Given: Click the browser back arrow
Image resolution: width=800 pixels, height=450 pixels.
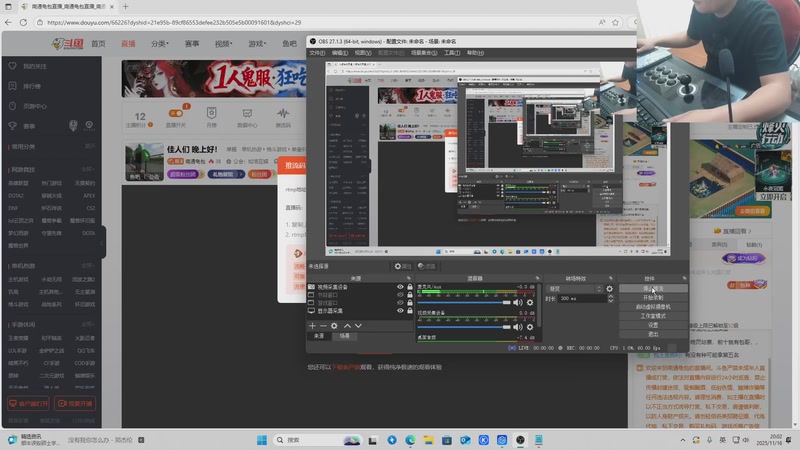Looking at the screenshot, I should coord(8,22).
